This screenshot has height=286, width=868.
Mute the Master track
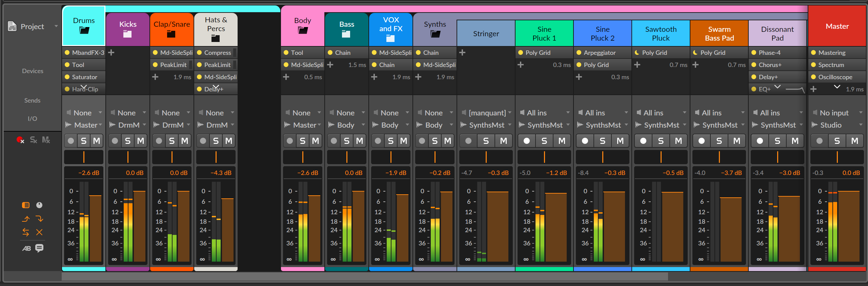(x=855, y=141)
